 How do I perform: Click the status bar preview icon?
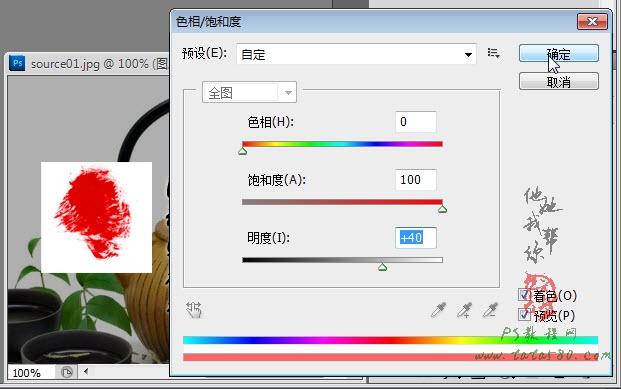(x=67, y=372)
